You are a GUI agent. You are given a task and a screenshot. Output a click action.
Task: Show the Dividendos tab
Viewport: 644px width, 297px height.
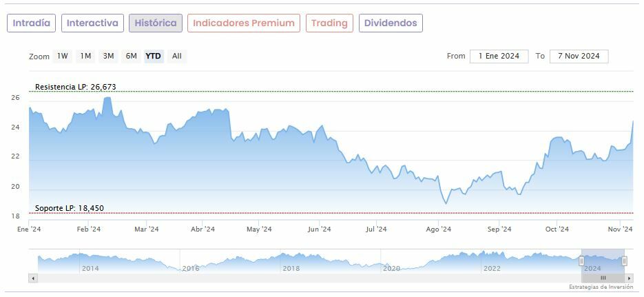[391, 23]
